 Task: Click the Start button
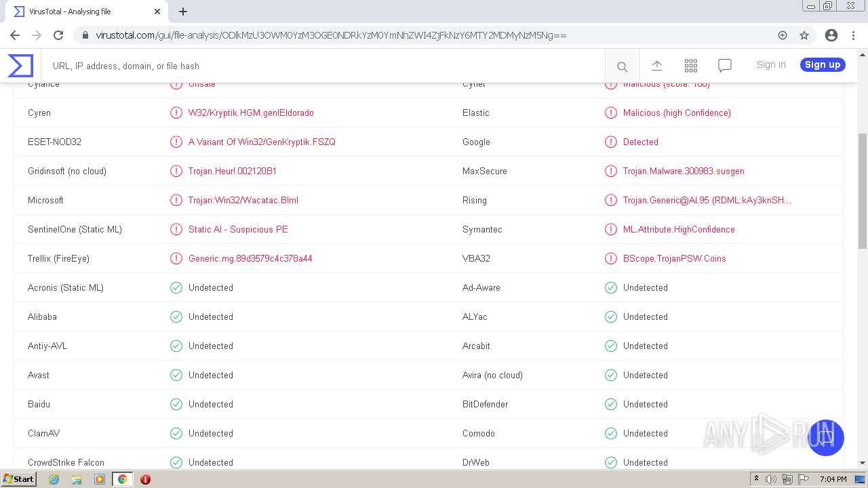pos(18,479)
